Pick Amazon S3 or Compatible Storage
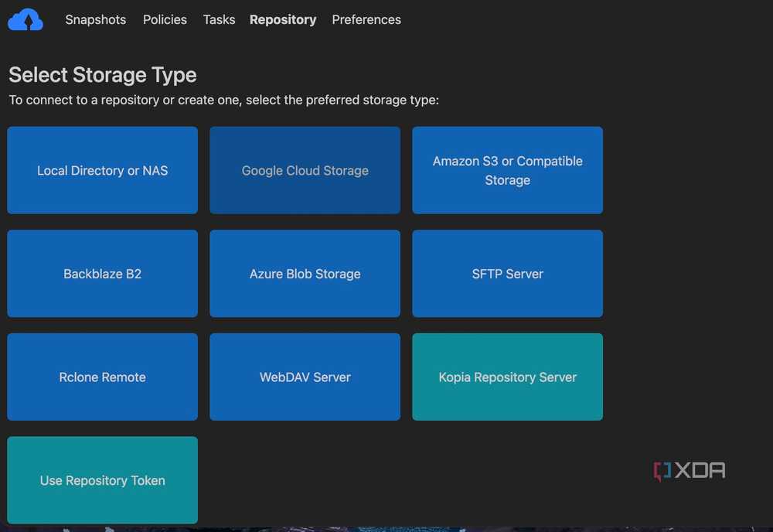The image size is (773, 532). [x=507, y=170]
